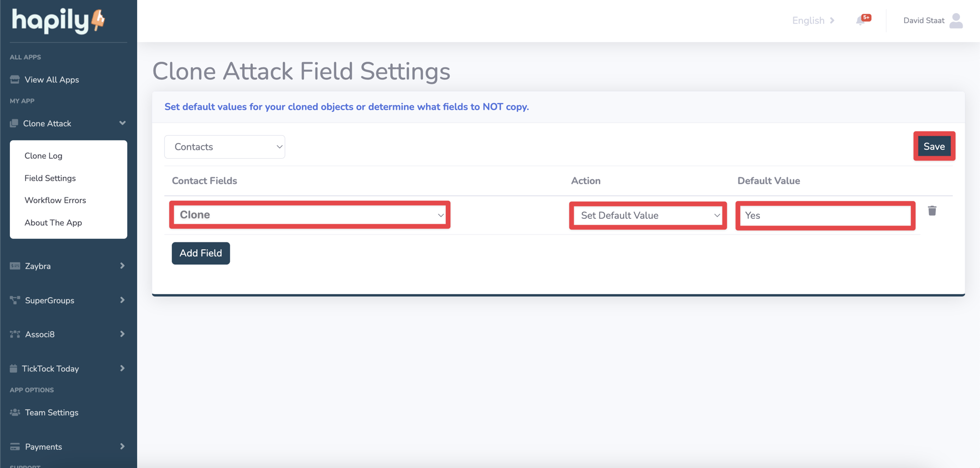Open SuperGroups from the sidebar

pyautogui.click(x=49, y=300)
